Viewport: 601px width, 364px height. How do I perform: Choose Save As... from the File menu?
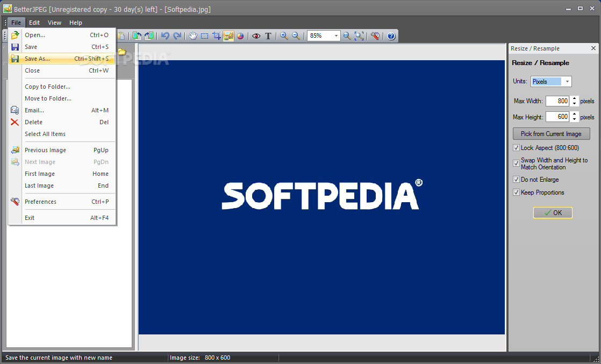coord(62,59)
